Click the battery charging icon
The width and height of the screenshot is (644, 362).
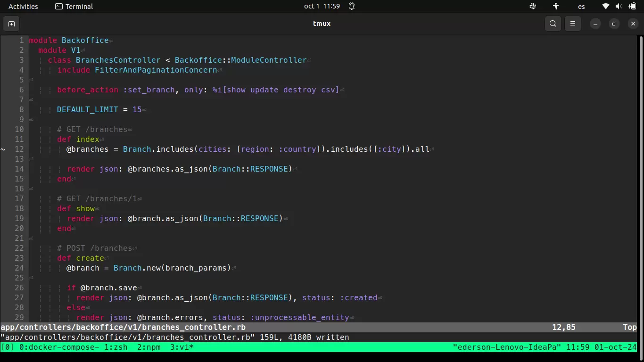(632, 7)
